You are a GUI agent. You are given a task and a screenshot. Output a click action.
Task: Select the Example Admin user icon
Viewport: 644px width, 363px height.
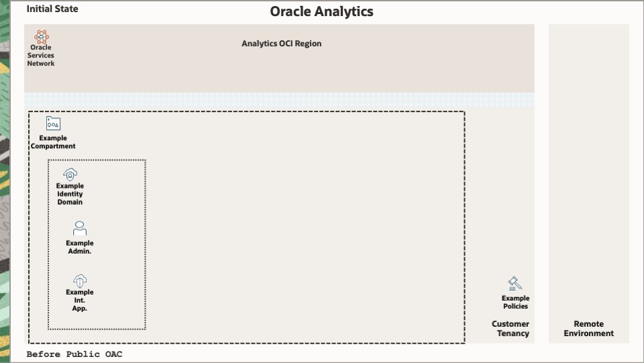[x=80, y=229]
